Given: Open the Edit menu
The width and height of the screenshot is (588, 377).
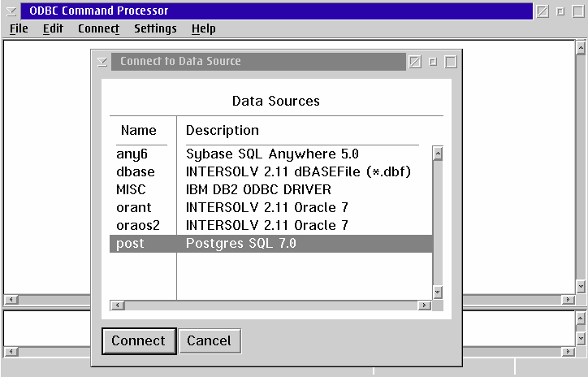Looking at the screenshot, I should pyautogui.click(x=53, y=28).
